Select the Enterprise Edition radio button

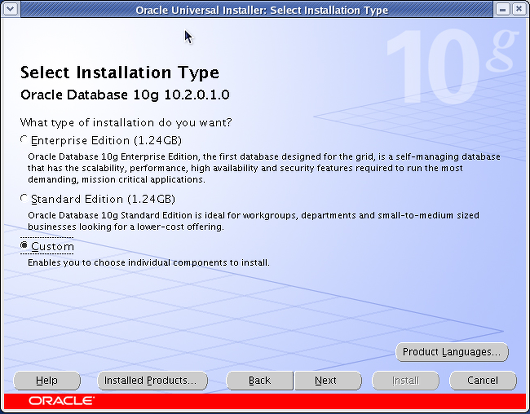click(x=24, y=140)
